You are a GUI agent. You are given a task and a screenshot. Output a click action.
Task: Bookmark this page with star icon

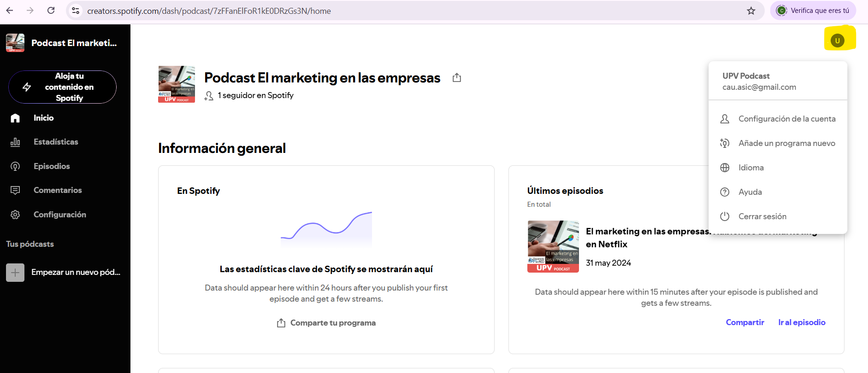751,11
